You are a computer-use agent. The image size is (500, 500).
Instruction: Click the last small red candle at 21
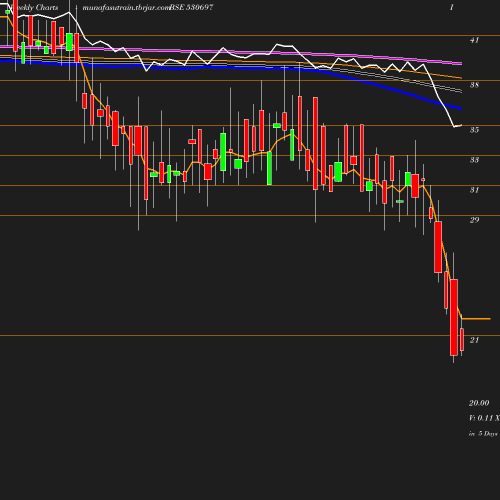tap(462, 339)
